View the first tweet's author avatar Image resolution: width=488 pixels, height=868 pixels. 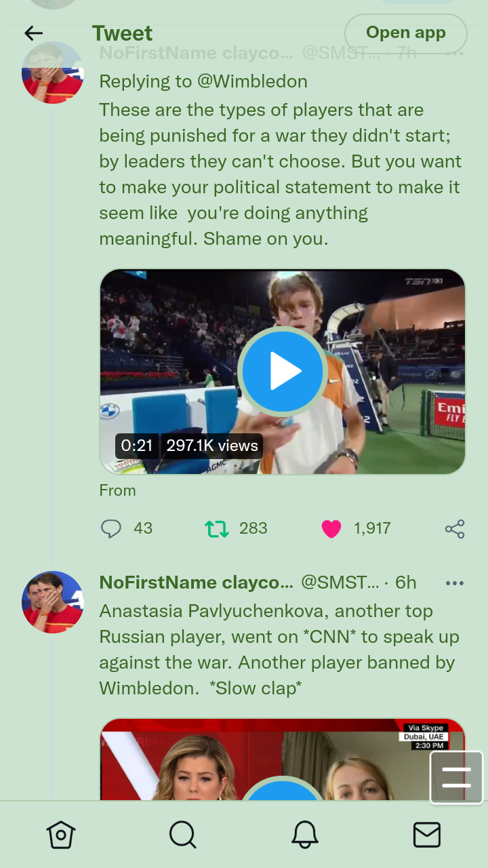coord(53,73)
